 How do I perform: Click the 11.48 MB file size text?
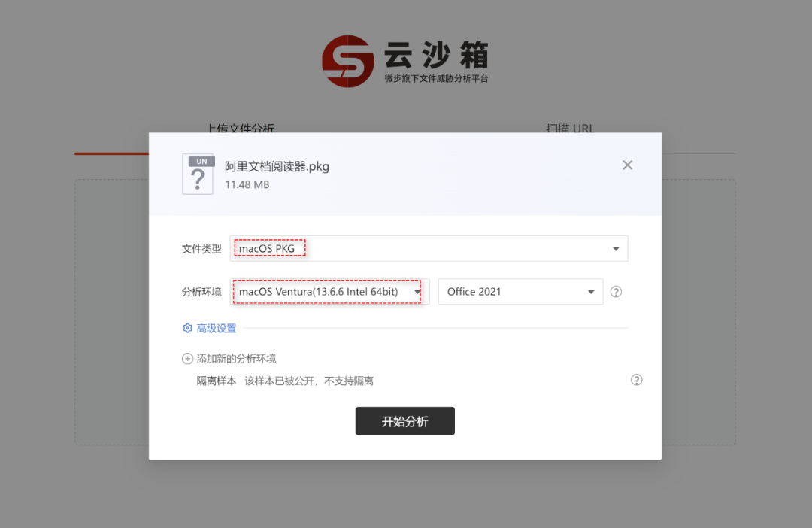click(247, 184)
